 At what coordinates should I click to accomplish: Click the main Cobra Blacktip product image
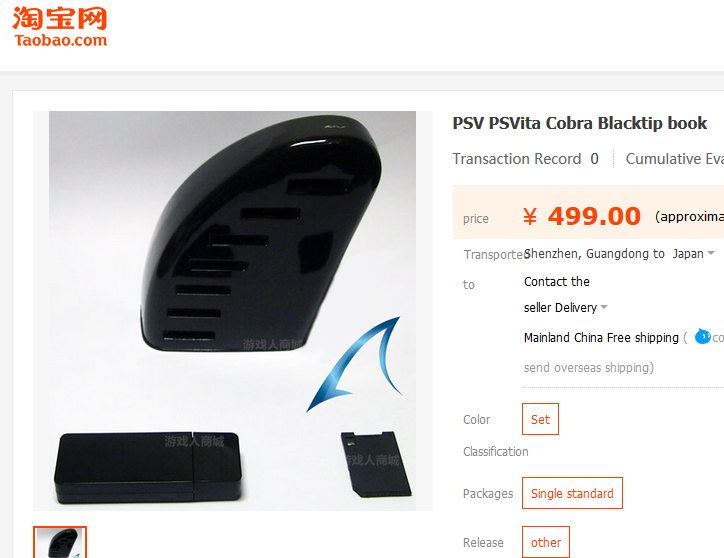(x=232, y=310)
